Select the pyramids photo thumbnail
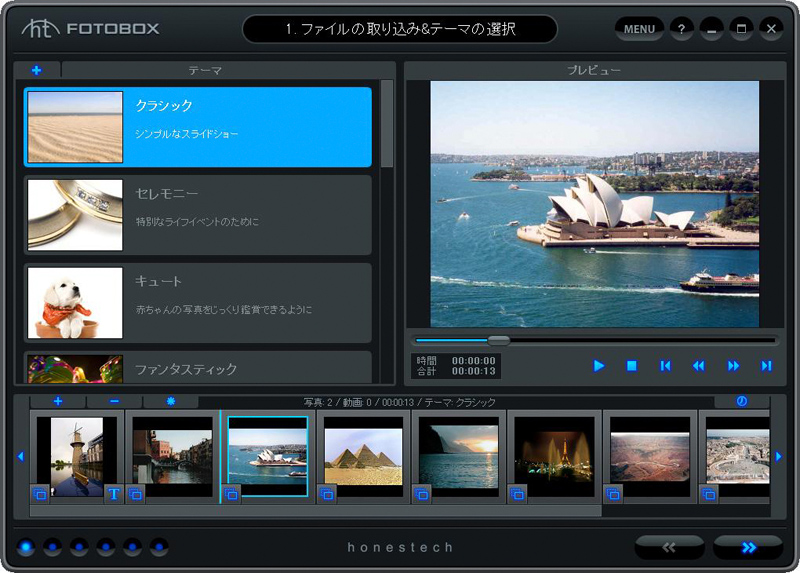800x573 pixels. [363, 457]
